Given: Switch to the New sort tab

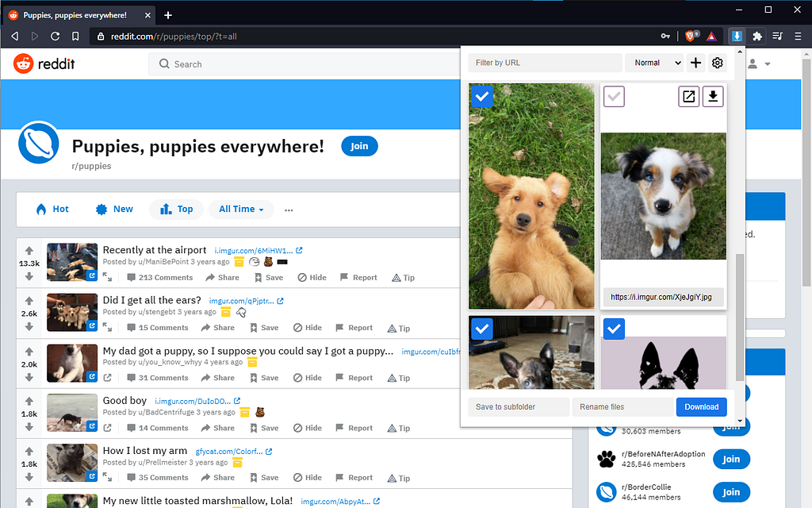Looking at the screenshot, I should (115, 209).
